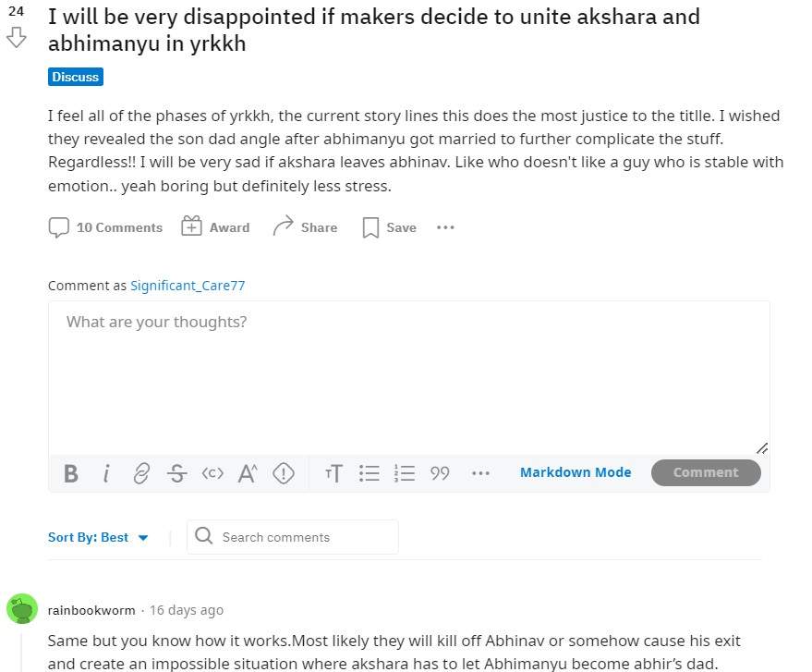Open the Sort By Best dropdown
Viewport: 812px width, 672px height.
(x=99, y=537)
